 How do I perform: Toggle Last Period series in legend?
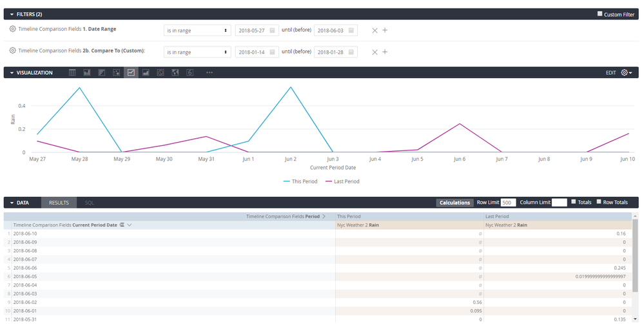coord(342,181)
